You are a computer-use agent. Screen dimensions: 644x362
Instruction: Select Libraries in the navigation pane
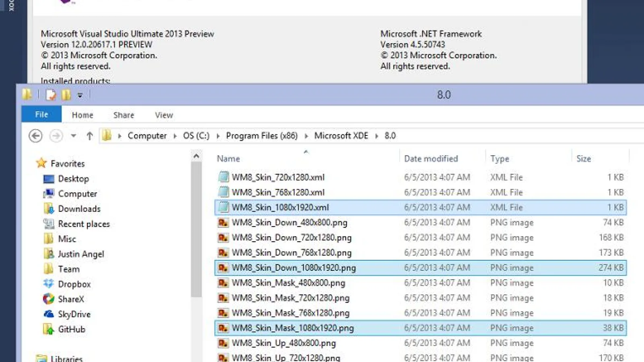[x=66, y=358]
